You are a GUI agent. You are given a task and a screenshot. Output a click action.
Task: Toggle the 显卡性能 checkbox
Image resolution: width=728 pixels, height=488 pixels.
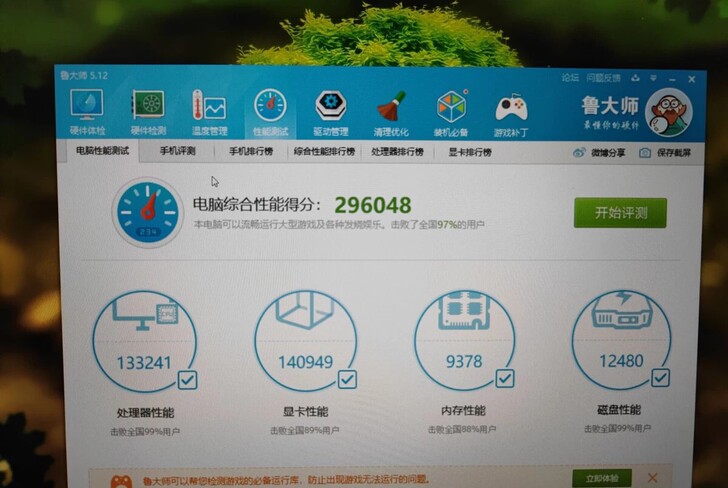pos(347,379)
